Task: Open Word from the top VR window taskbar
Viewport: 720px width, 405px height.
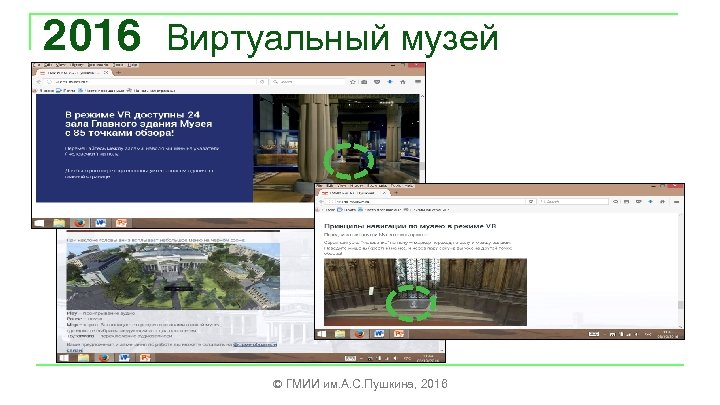Action: [101, 223]
